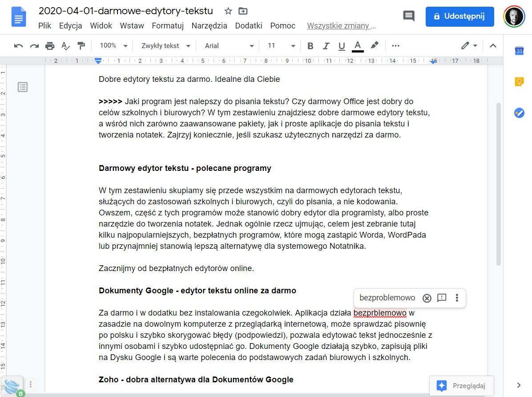532x397 pixels.
Task: Open the Widok menu
Action: (101, 26)
